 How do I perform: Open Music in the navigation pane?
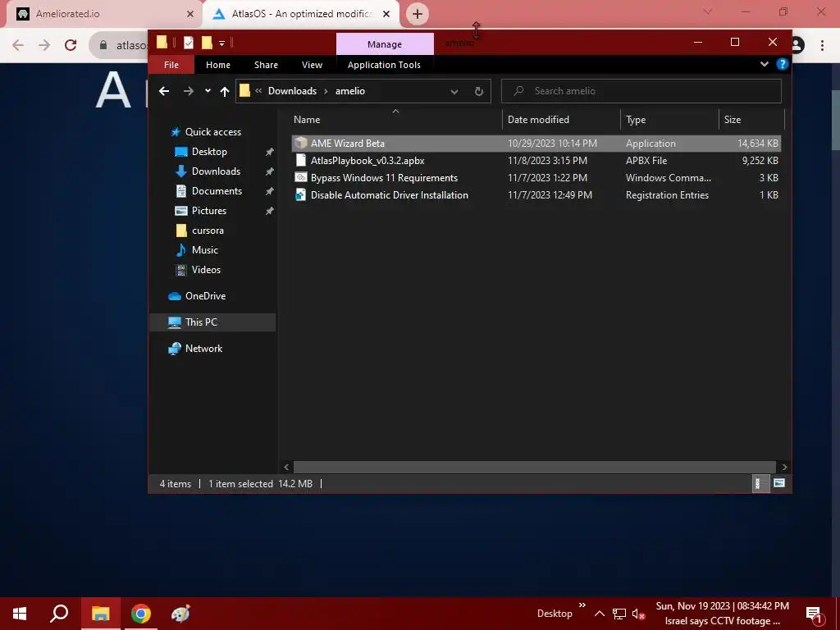(204, 250)
